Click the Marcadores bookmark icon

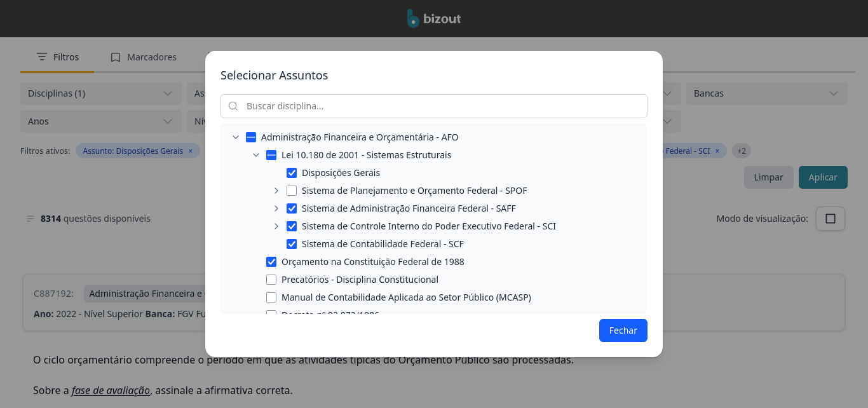tap(116, 57)
